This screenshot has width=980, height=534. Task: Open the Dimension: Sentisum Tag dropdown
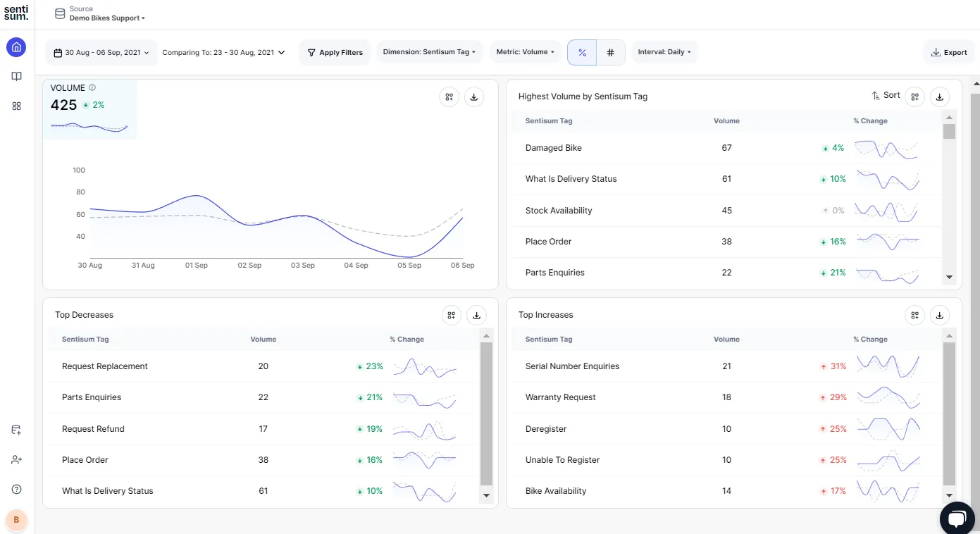click(429, 52)
